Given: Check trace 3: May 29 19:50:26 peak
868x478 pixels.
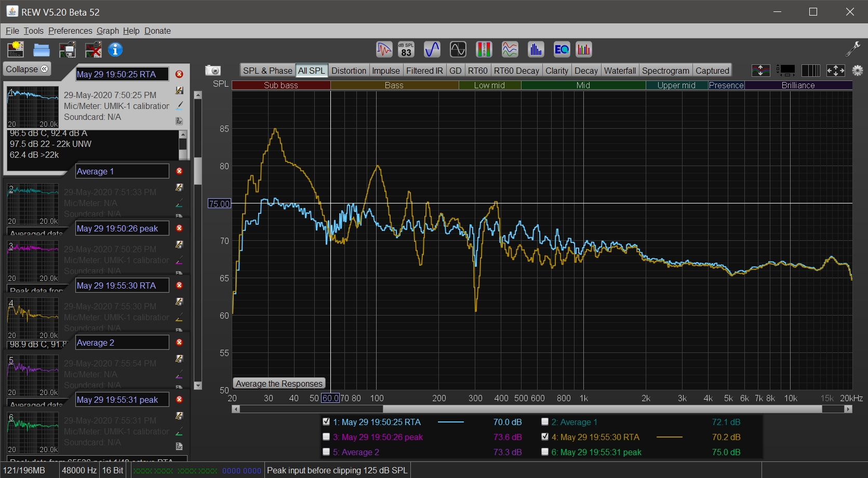Looking at the screenshot, I should coord(326,437).
